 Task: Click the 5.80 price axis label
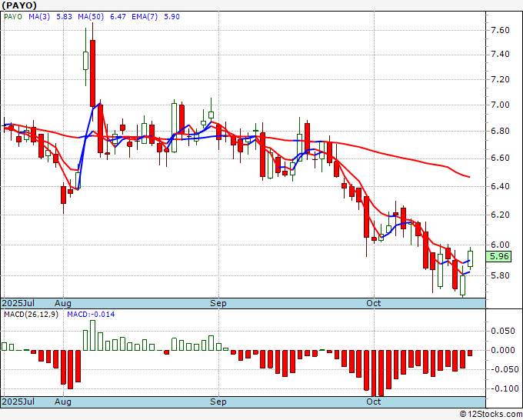pos(501,275)
